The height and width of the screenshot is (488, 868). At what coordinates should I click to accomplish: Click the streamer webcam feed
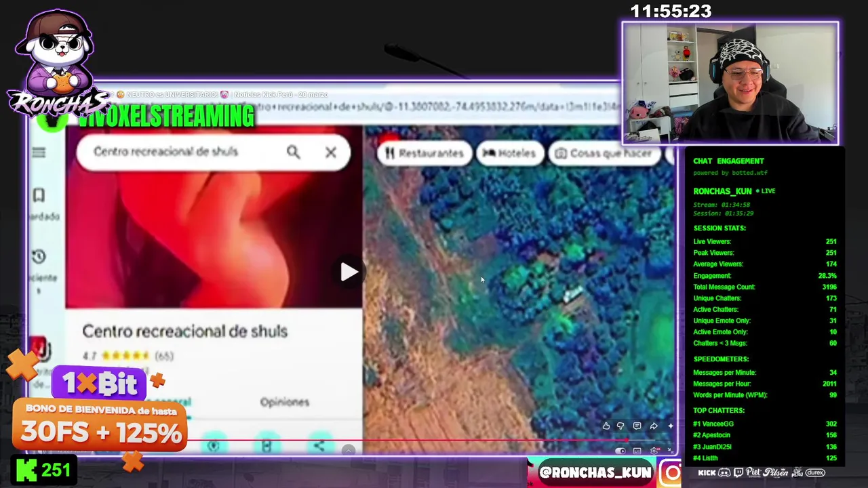[730, 83]
